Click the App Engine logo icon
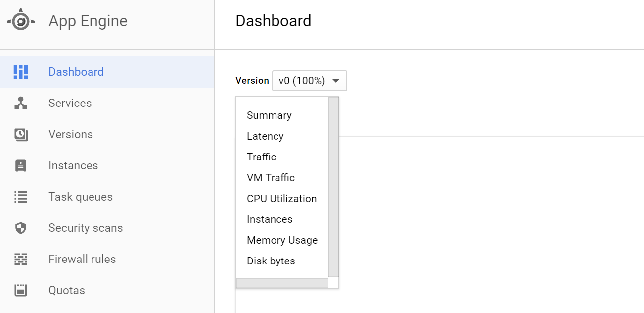Image resolution: width=644 pixels, height=313 pixels. coord(21,21)
